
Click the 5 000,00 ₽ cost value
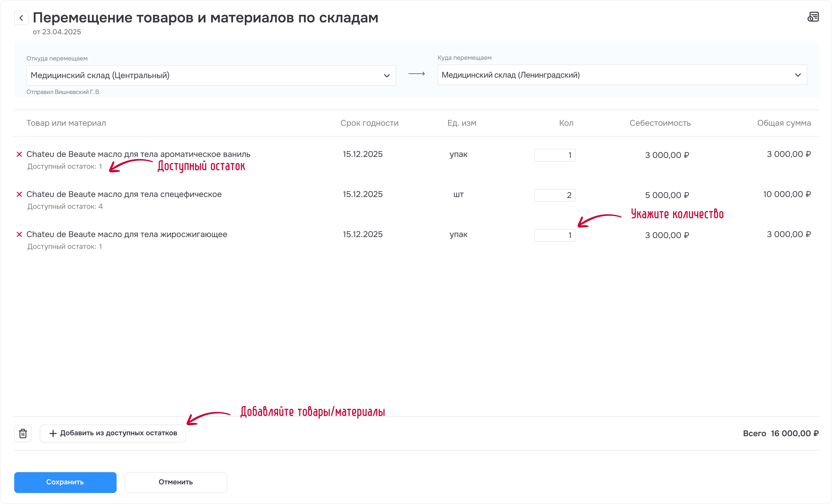click(x=667, y=195)
